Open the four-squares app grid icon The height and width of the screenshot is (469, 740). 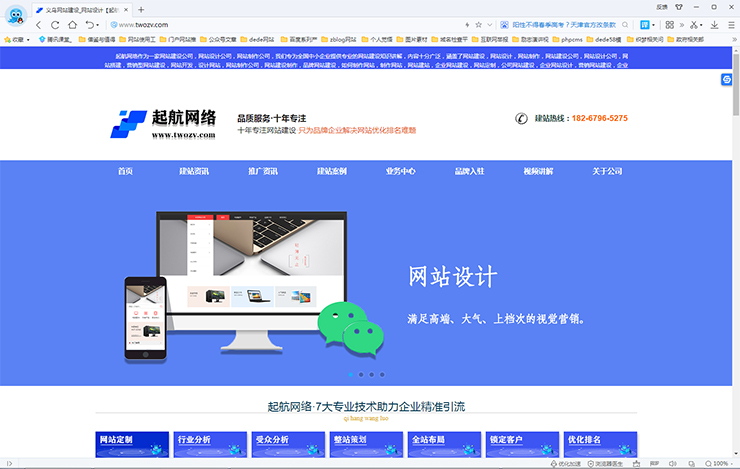click(x=670, y=25)
